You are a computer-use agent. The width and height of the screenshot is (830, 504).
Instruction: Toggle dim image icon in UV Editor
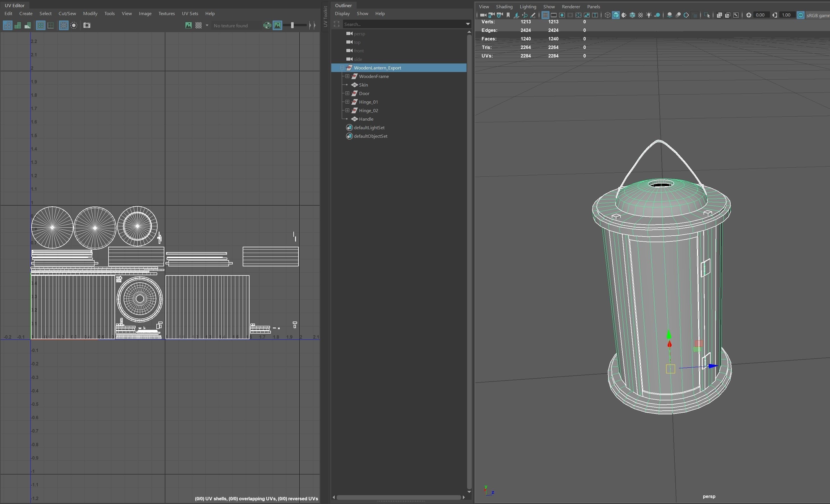277,25
